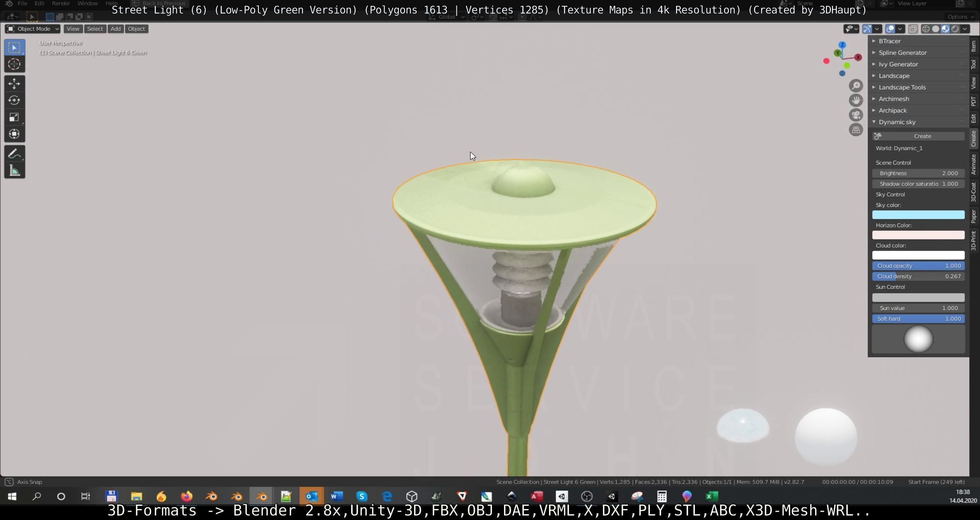Image resolution: width=980 pixels, height=520 pixels.
Task: Expand the Landscape panel
Action: [919, 76]
